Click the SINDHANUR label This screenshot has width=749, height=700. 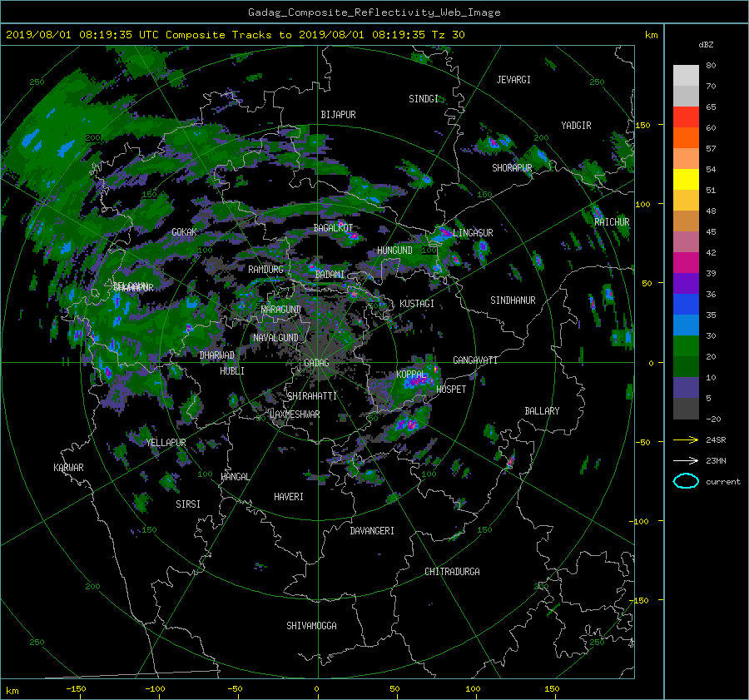[x=513, y=300]
